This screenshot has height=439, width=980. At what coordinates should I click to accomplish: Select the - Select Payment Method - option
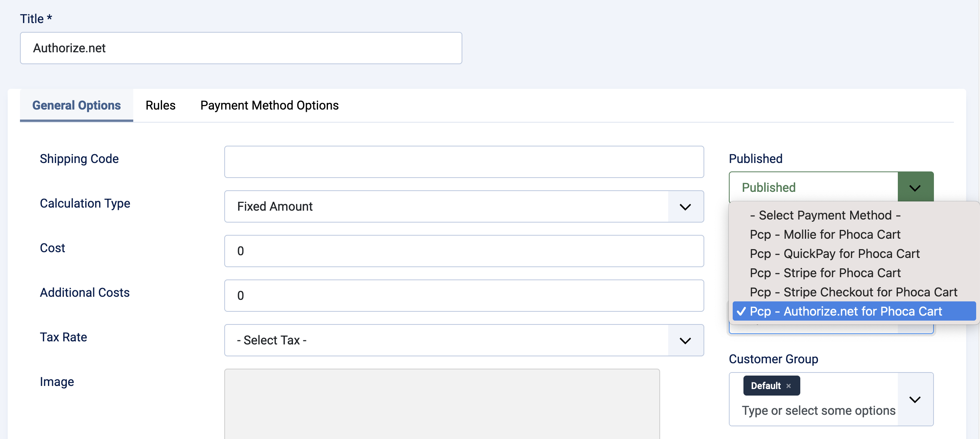coord(826,215)
